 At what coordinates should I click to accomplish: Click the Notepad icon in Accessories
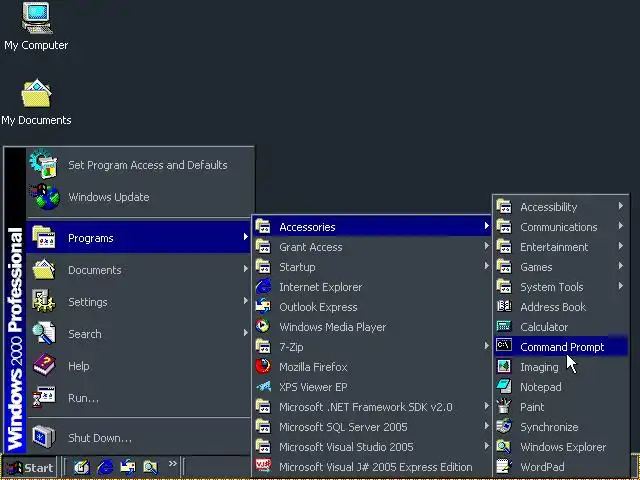click(504, 386)
